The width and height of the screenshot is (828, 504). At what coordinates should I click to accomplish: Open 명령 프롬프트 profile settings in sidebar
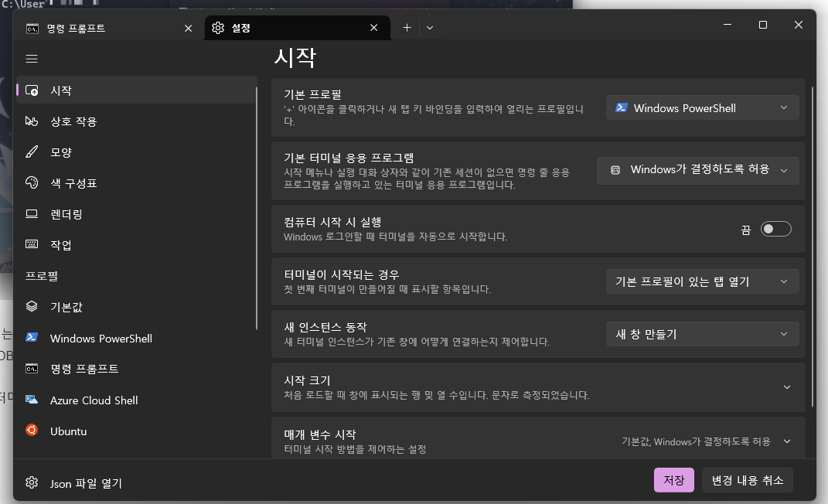point(137,369)
